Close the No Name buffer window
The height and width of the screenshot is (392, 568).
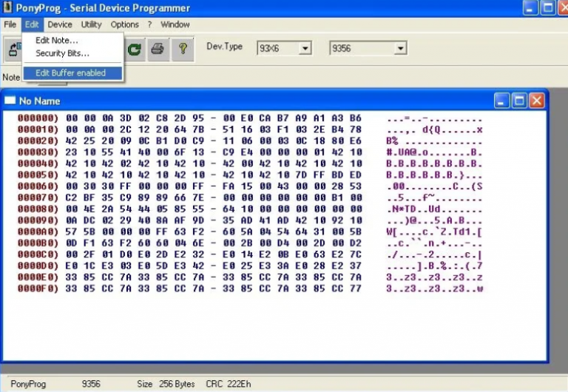(x=536, y=101)
